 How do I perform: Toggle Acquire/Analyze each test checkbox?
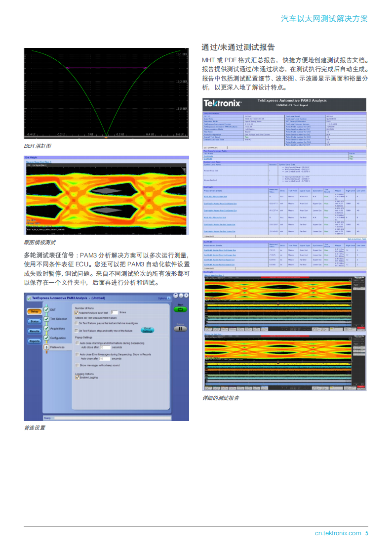(77, 313)
